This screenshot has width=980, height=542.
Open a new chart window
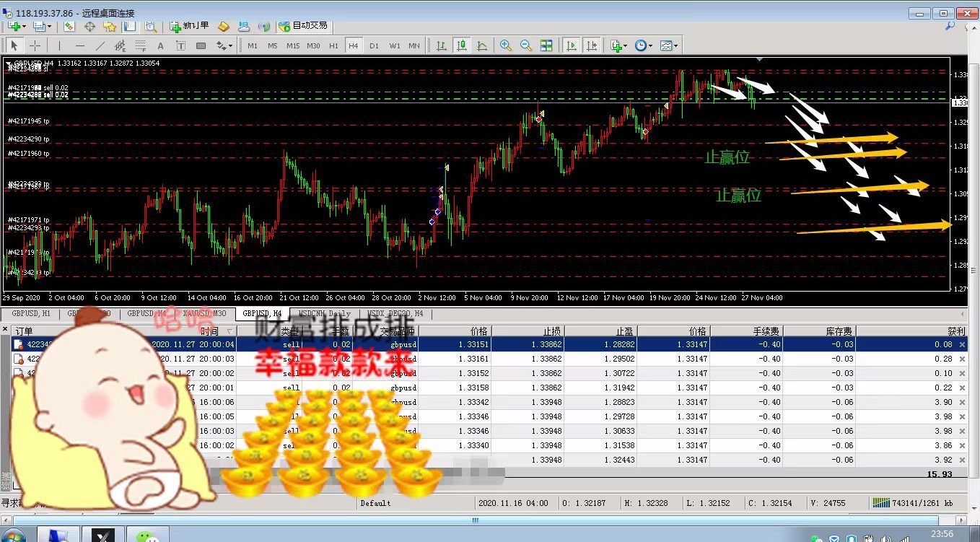pyautogui.click(x=14, y=26)
